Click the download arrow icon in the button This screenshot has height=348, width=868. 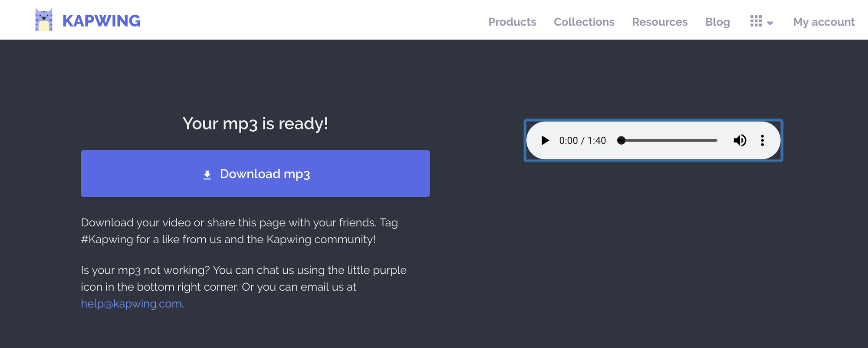[x=207, y=175]
